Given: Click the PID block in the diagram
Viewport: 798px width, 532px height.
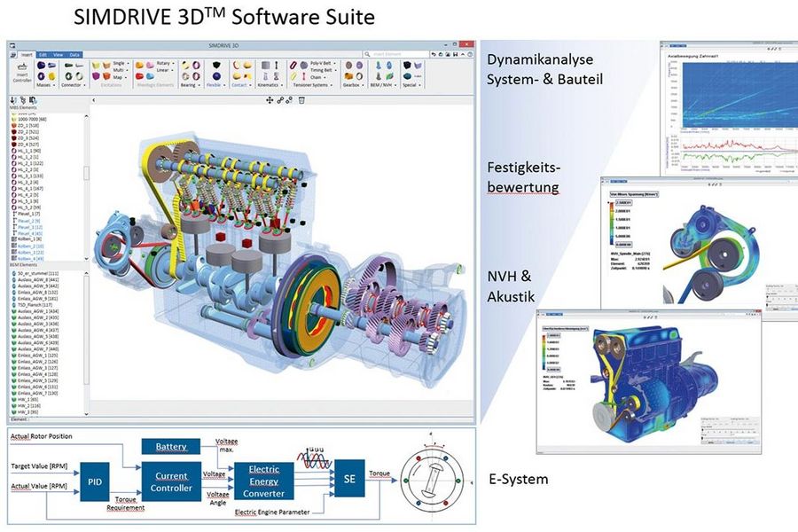Looking at the screenshot, I should click(x=95, y=481).
